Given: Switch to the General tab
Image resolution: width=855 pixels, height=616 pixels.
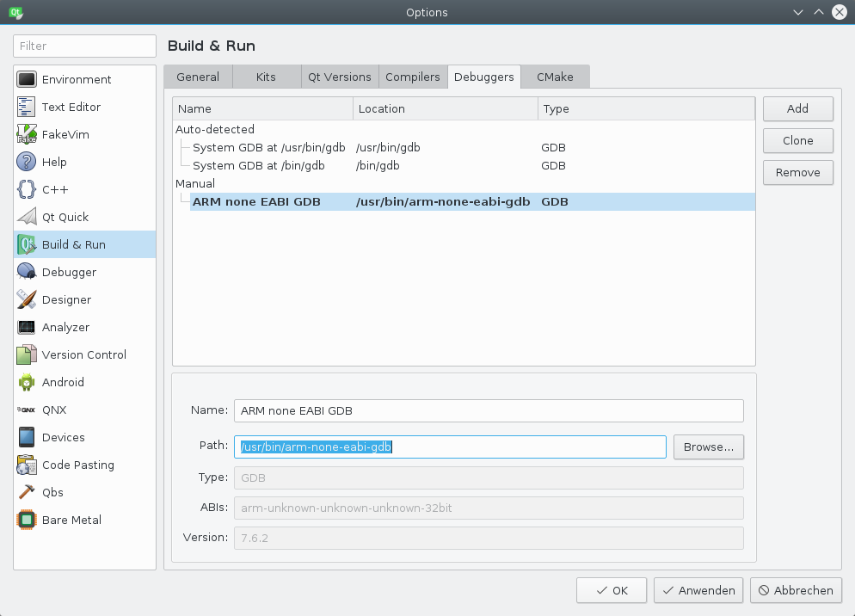Looking at the screenshot, I should click(198, 77).
